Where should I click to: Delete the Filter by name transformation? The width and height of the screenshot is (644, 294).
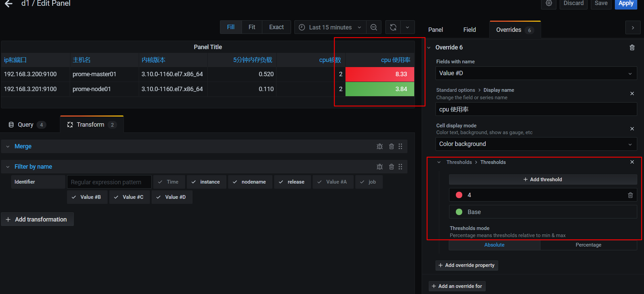[x=391, y=167]
